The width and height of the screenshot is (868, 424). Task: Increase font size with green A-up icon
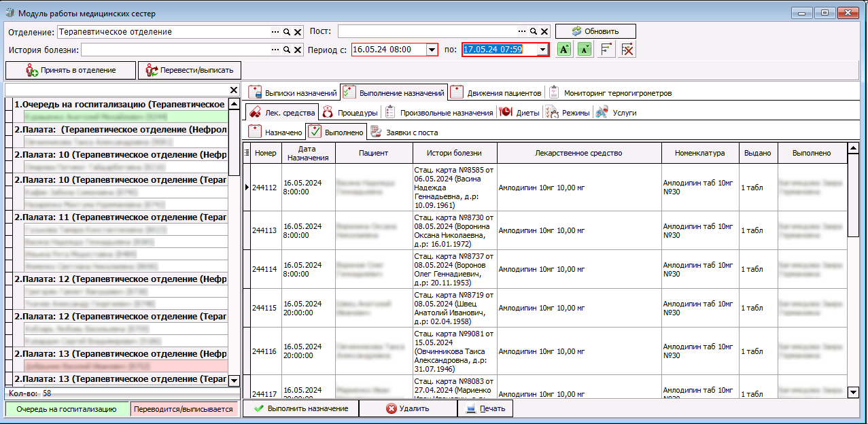tap(563, 50)
